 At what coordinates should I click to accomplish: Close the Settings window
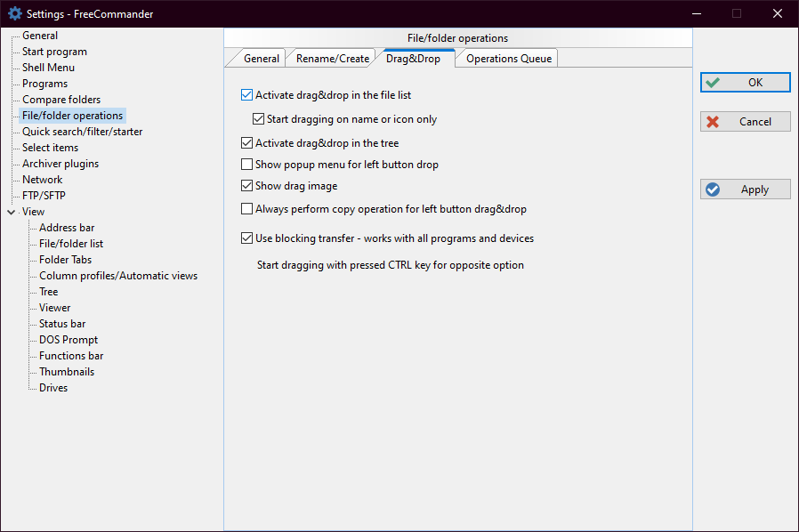pyautogui.click(x=778, y=13)
